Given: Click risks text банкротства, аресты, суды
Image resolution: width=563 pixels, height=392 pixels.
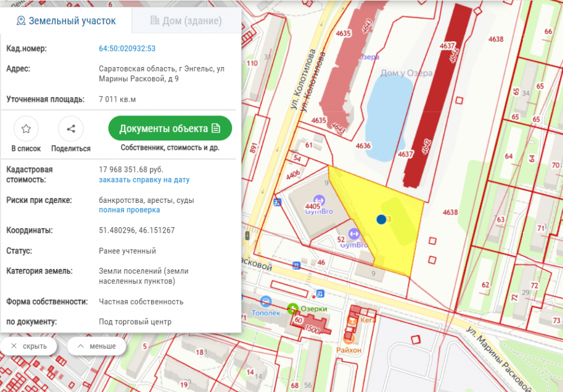Looking at the screenshot, I should coord(146,200).
